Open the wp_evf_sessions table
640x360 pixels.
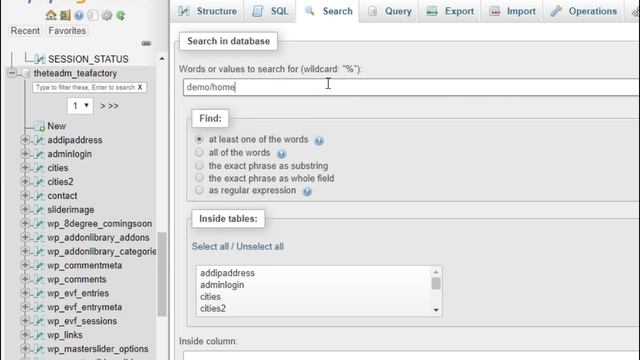pyautogui.click(x=82, y=321)
